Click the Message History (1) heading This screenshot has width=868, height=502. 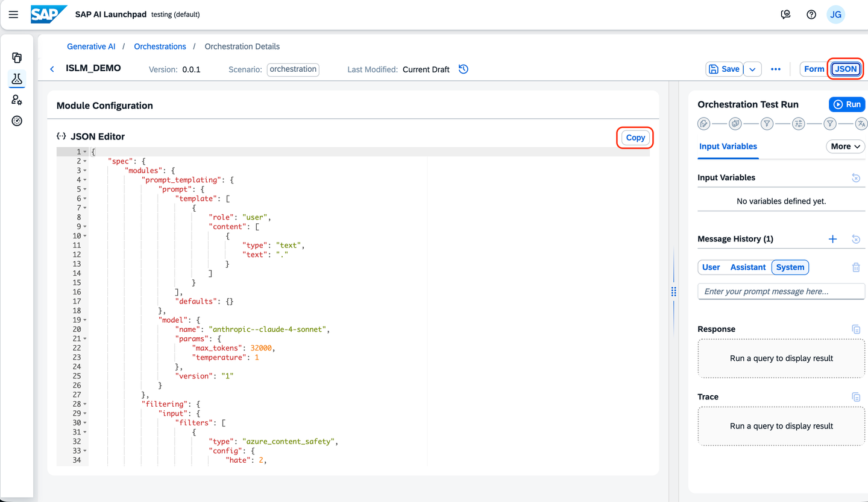tap(735, 239)
